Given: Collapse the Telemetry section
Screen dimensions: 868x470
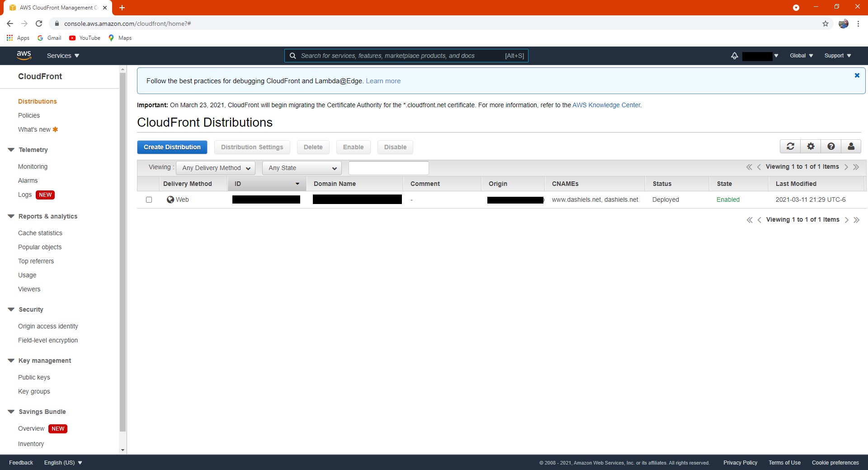Looking at the screenshot, I should point(11,150).
